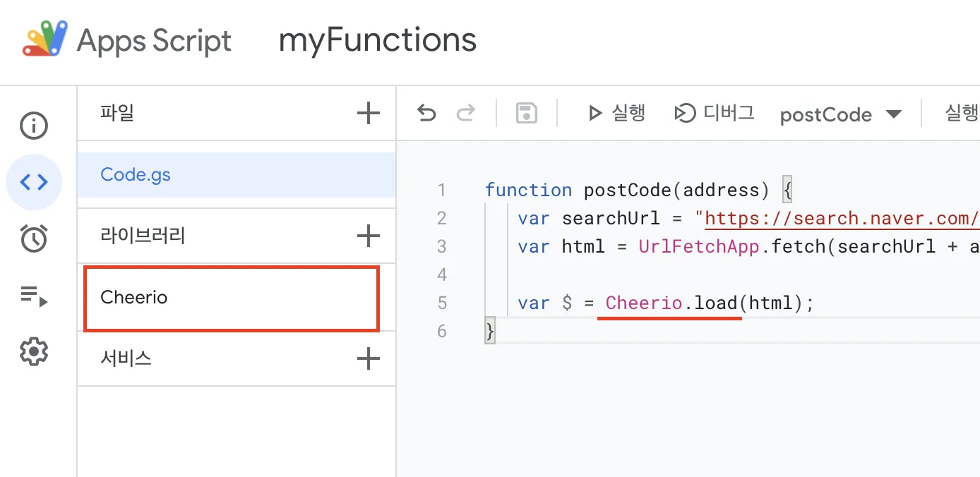Click line number 3 in the gutter

click(442, 247)
